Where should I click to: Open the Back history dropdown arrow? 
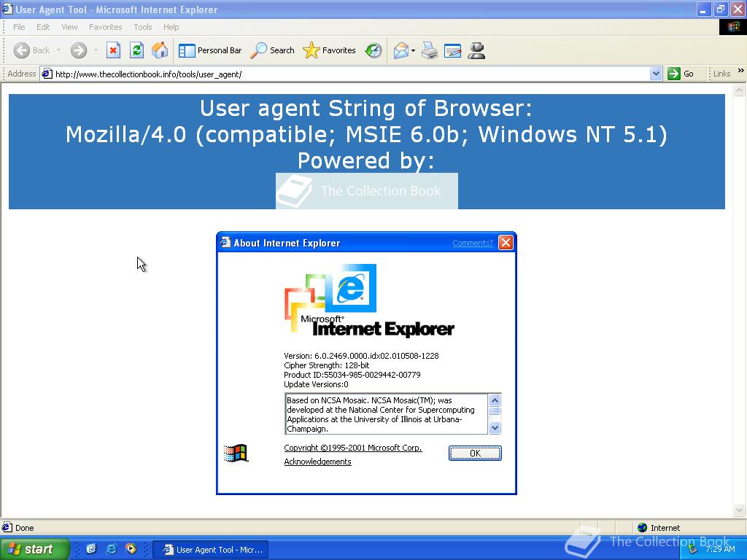[58, 50]
